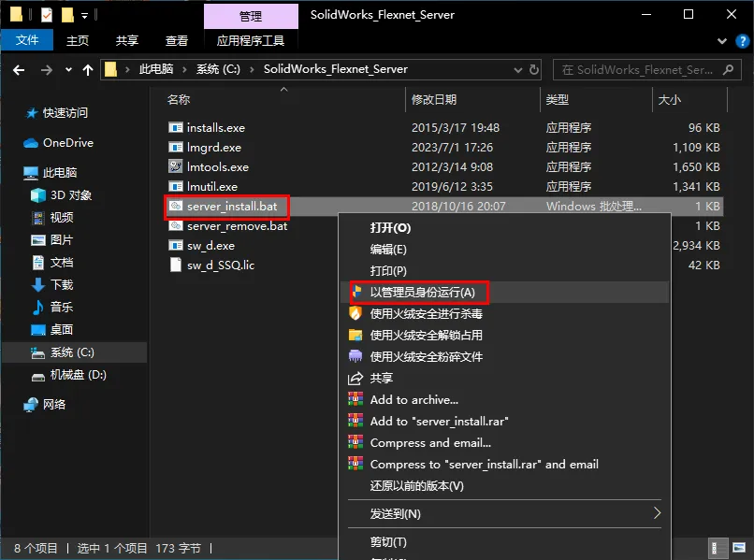Click the Huorong file shredder icon

point(355,356)
